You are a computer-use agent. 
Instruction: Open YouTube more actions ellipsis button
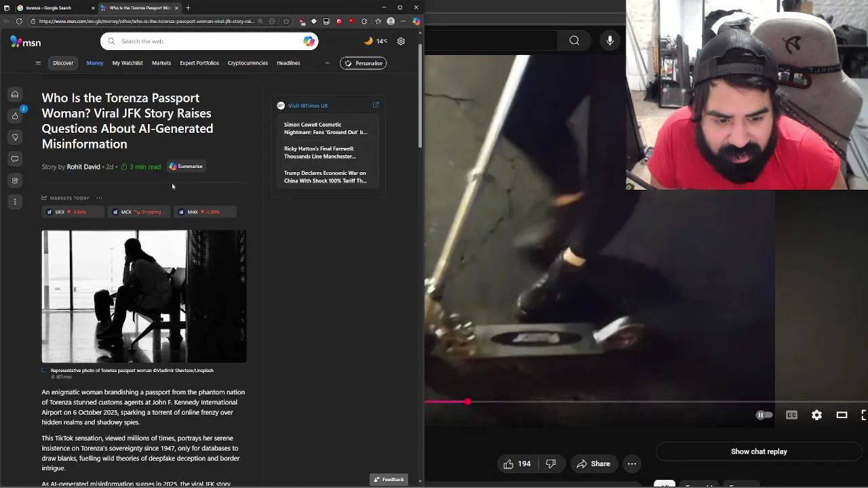click(x=632, y=464)
